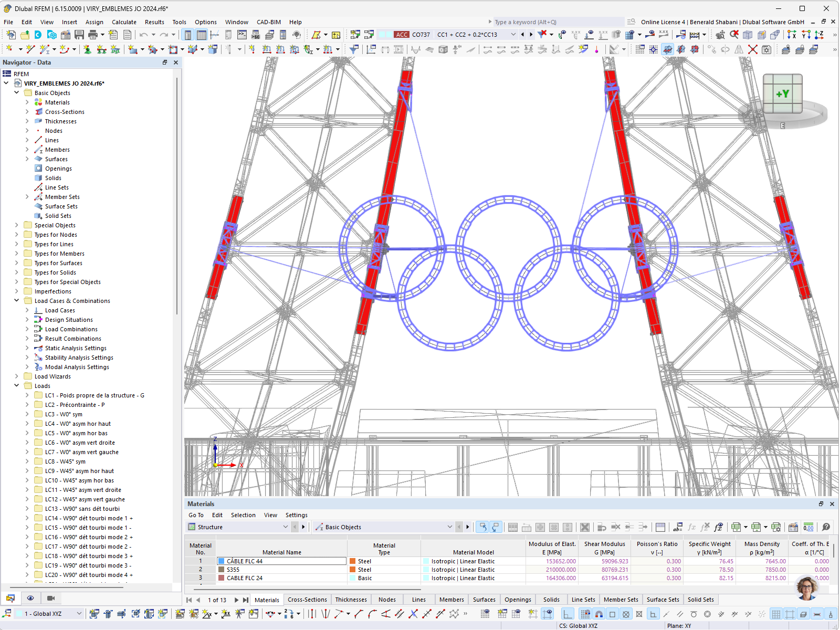840x630 pixels.
Task: Click Go To in Materials panel
Action: coord(196,515)
